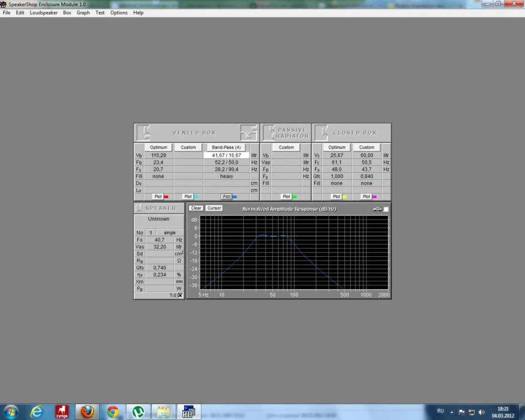Open Zynga app from taskbar
The width and height of the screenshot is (525, 420).
(x=62, y=412)
